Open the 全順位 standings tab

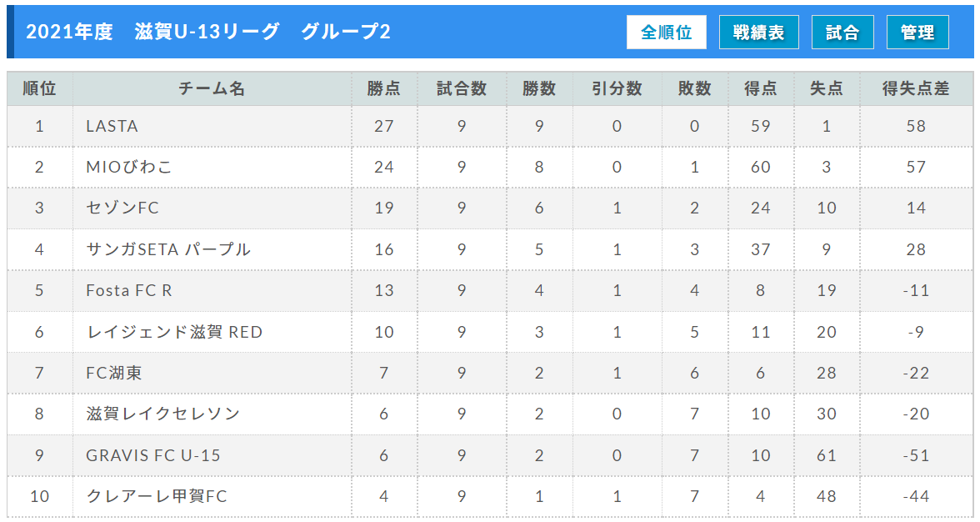pos(667,32)
